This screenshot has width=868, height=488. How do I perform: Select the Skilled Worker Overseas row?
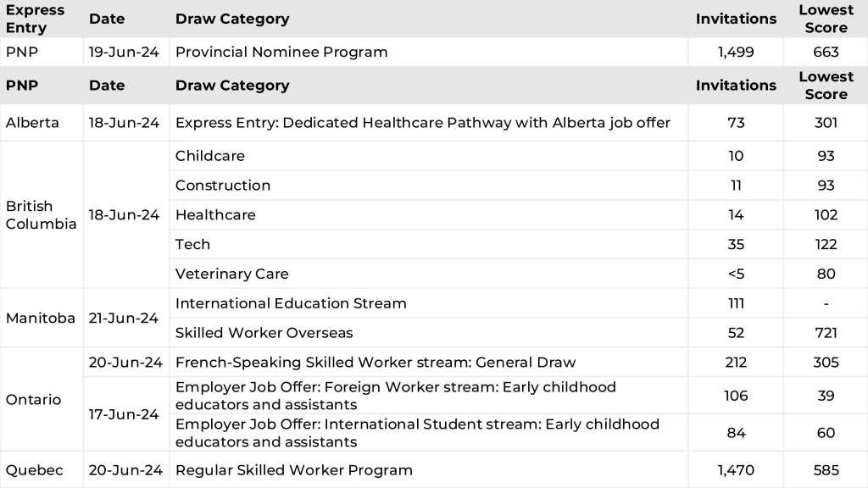tap(264, 333)
